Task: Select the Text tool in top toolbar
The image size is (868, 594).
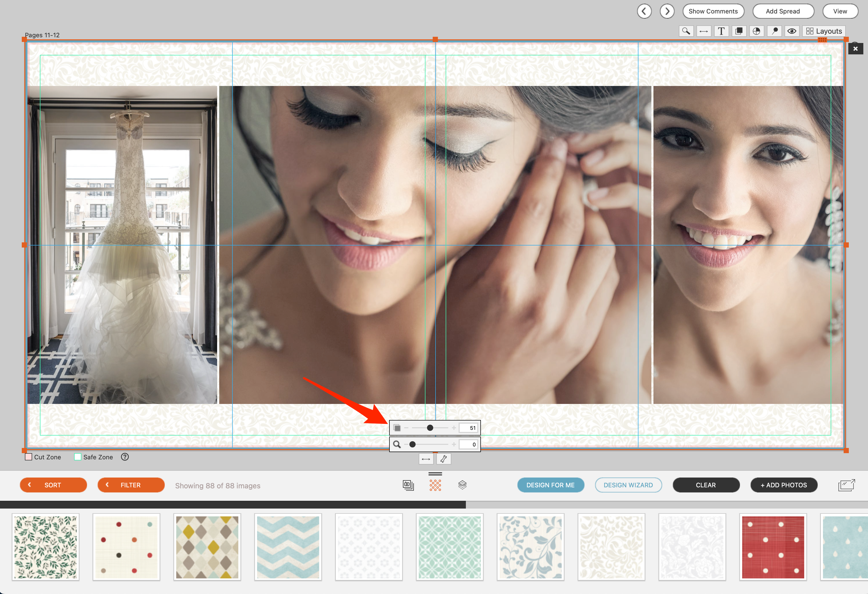Action: tap(721, 31)
